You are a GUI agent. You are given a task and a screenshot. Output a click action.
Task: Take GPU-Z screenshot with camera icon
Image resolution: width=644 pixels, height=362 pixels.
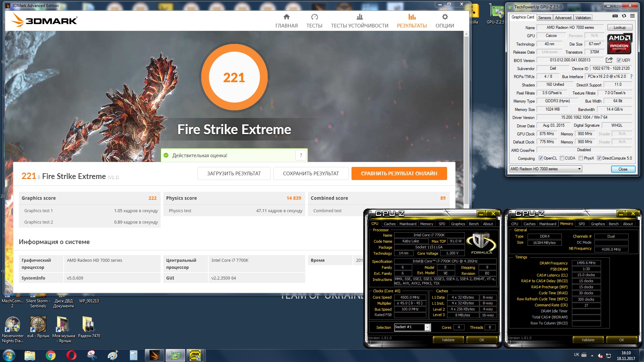pos(615,16)
